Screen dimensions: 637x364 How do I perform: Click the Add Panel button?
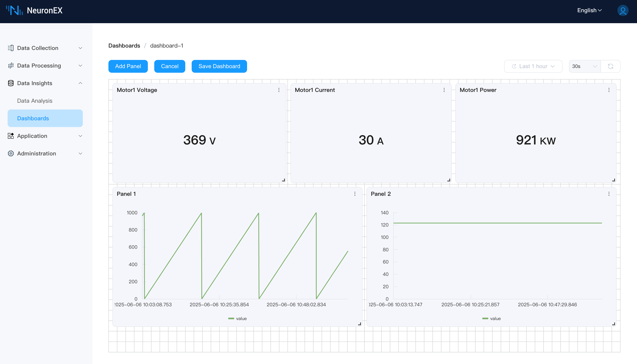point(128,66)
